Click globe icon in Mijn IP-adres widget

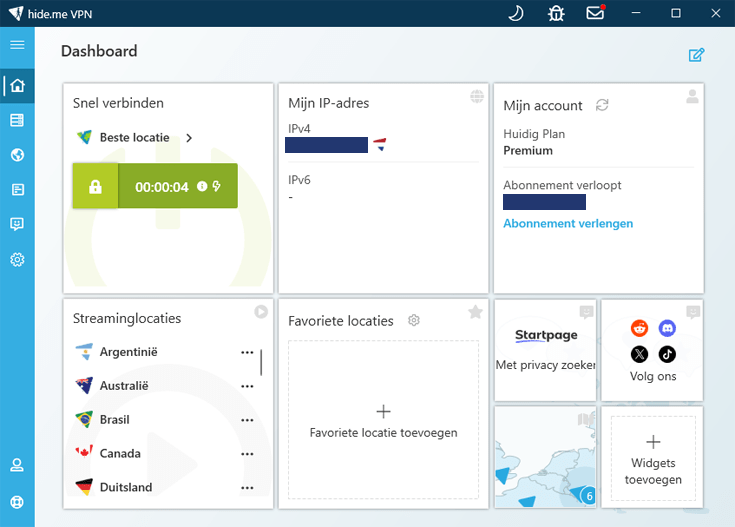[x=477, y=96]
